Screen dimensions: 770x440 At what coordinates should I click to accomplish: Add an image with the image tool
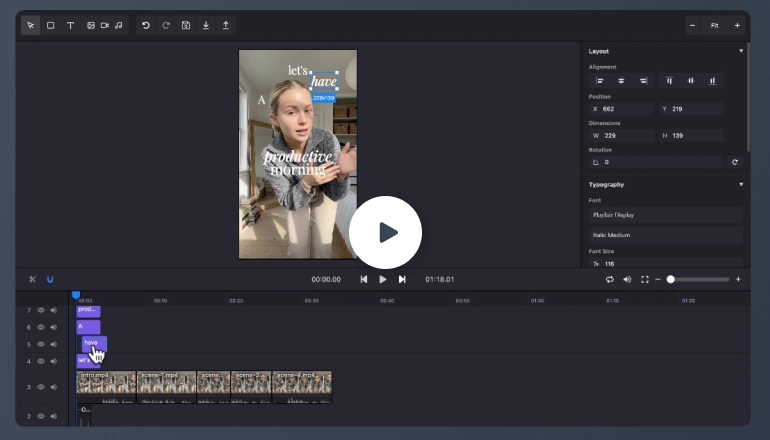(x=91, y=26)
